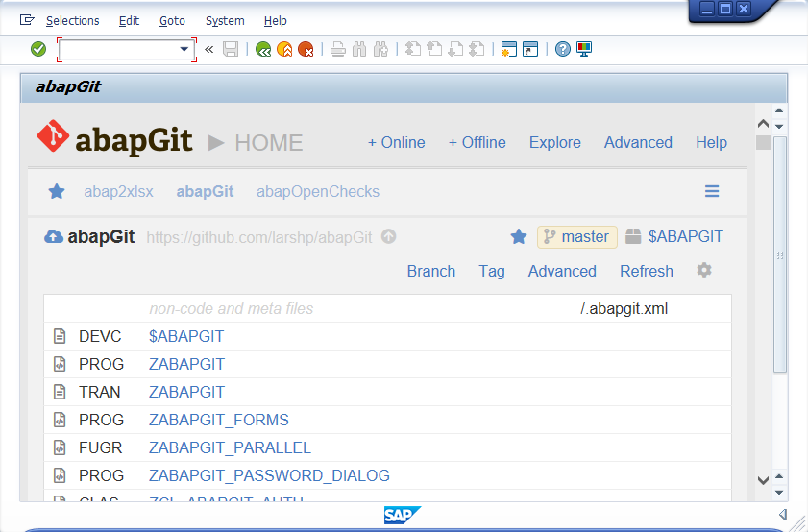
Task: Click the HTML viewer scroll down chevron
Action: (763, 480)
